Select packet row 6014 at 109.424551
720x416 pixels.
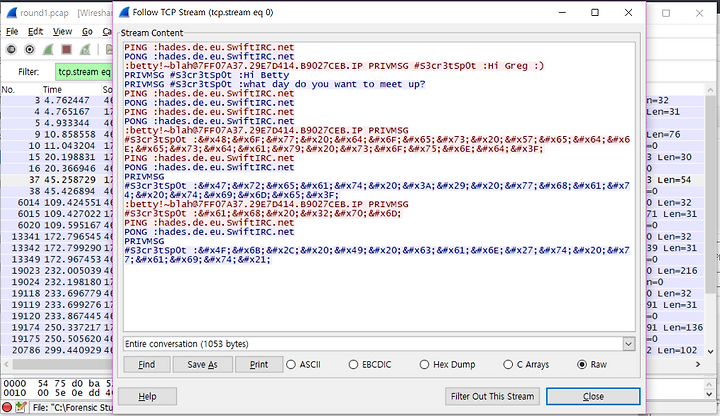pyautogui.click(x=56, y=202)
